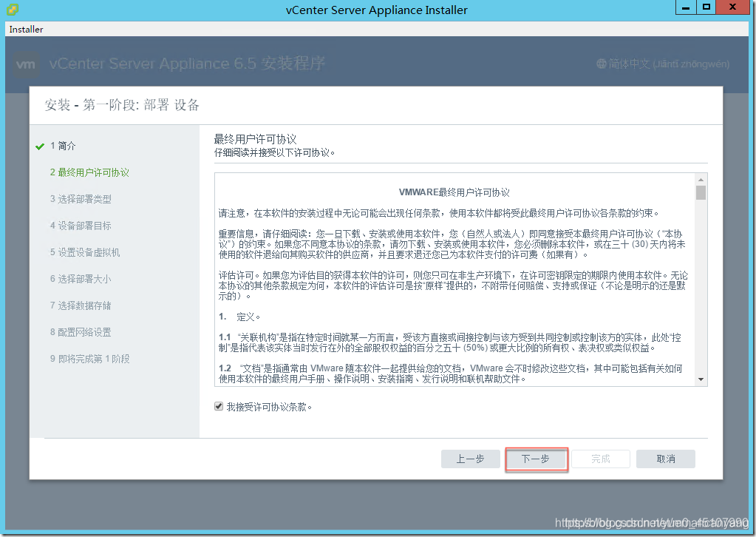
Task: Toggle the 我接受许可协议条款 checkbox
Action: (219, 406)
